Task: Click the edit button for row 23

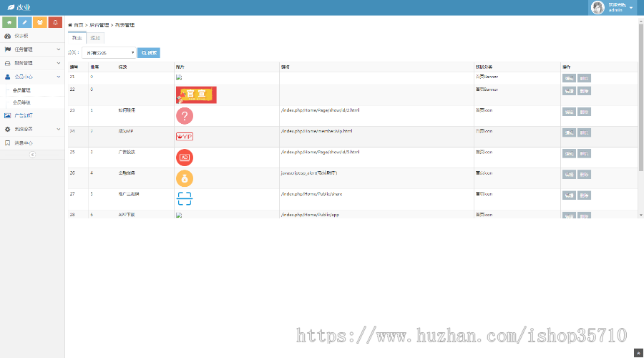Action: click(x=569, y=112)
